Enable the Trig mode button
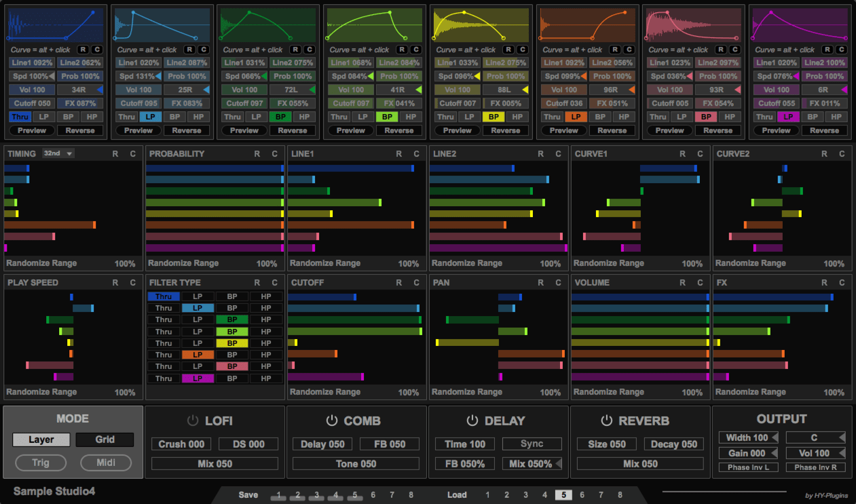Screen dimensions: 856x504 pyautogui.click(x=41, y=463)
